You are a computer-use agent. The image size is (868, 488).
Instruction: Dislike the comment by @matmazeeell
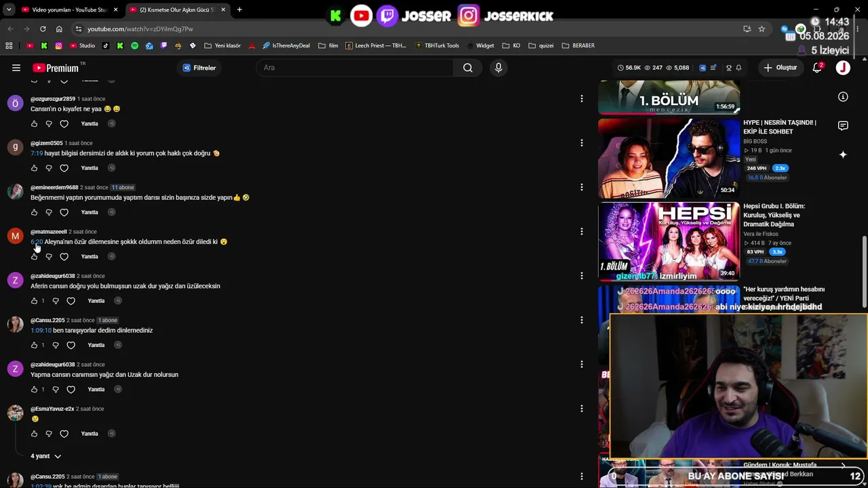[49, 257]
